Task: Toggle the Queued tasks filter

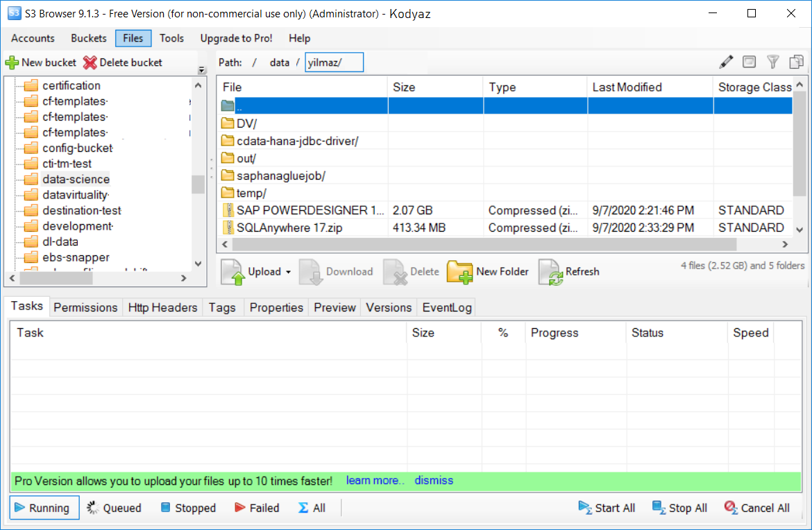Action: (x=115, y=508)
